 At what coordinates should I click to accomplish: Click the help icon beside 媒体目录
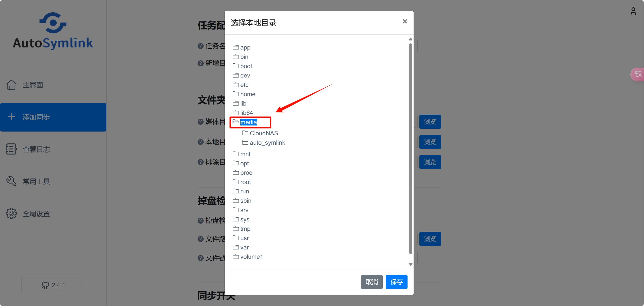click(200, 122)
